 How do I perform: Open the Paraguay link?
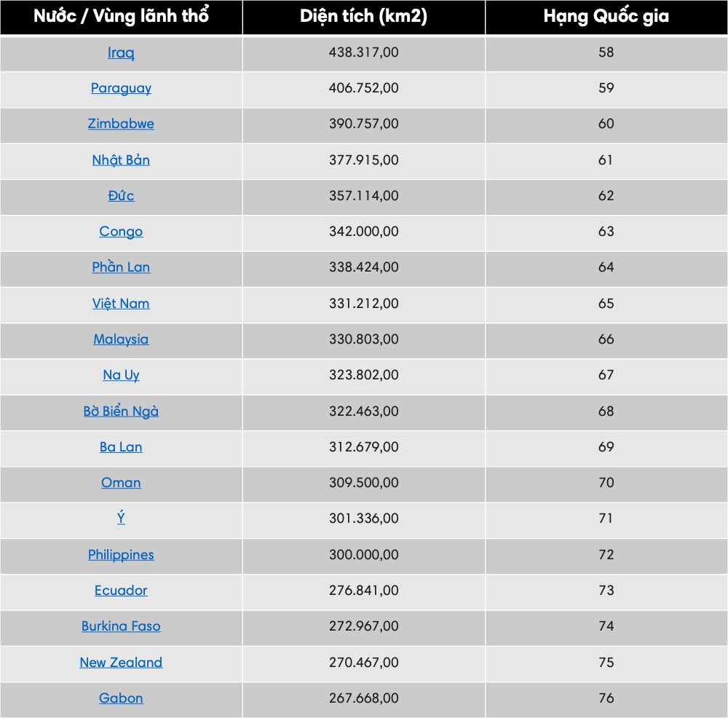121,88
